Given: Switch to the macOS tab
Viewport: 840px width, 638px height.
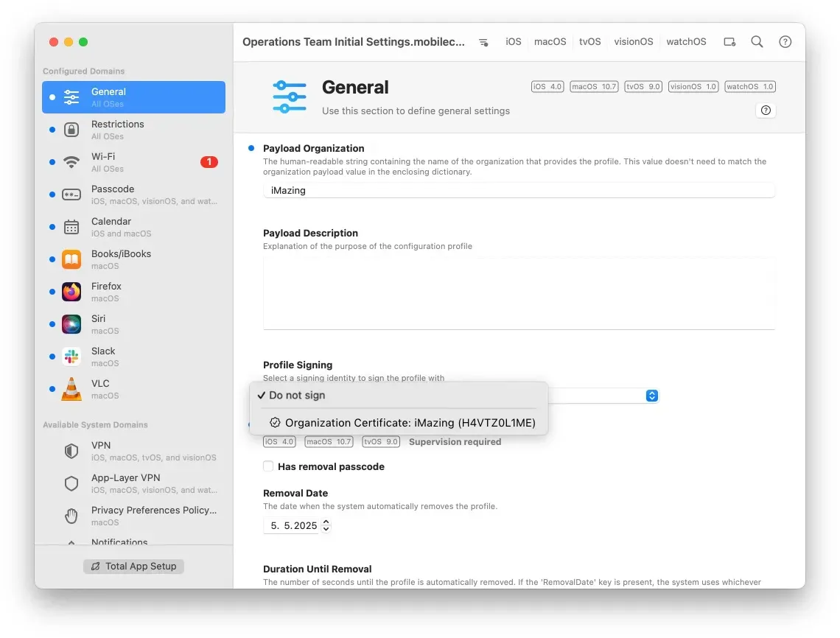Looking at the screenshot, I should [550, 41].
